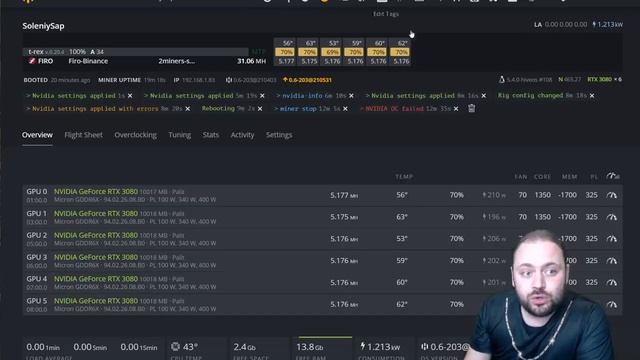Close the 'NVIDIA OC failed' notification

tap(456, 109)
